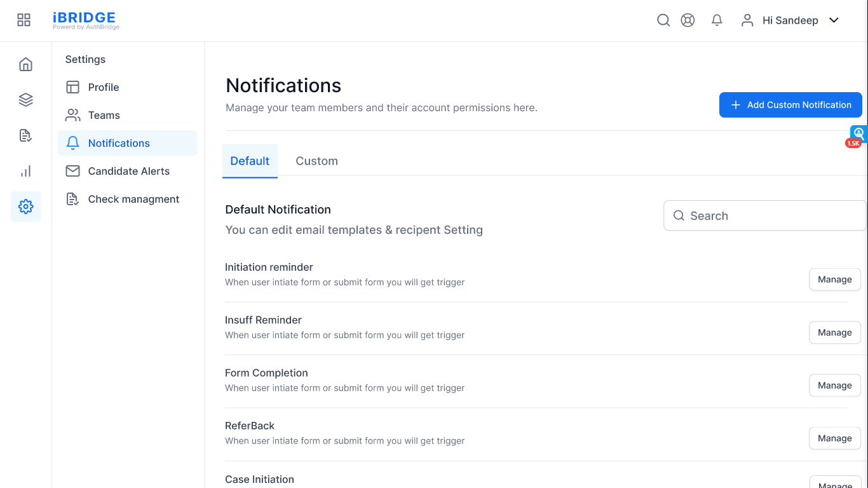
Task: Open the bar chart reports icon
Action: click(x=25, y=171)
